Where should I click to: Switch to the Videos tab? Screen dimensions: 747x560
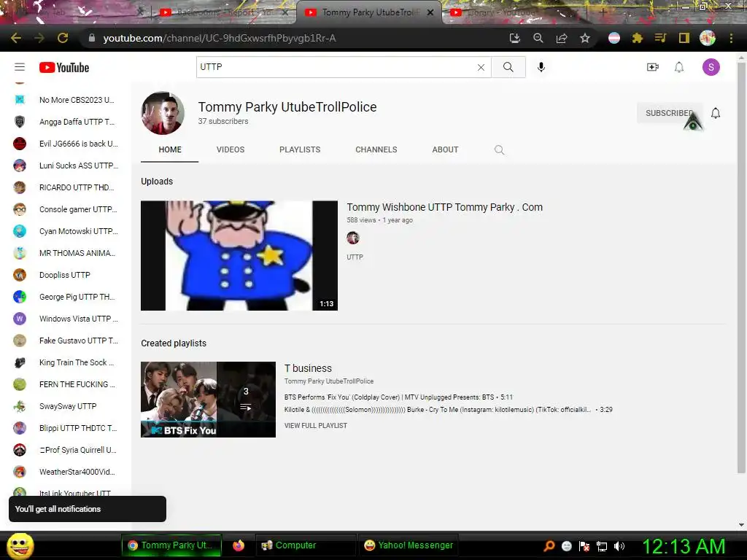(x=231, y=149)
